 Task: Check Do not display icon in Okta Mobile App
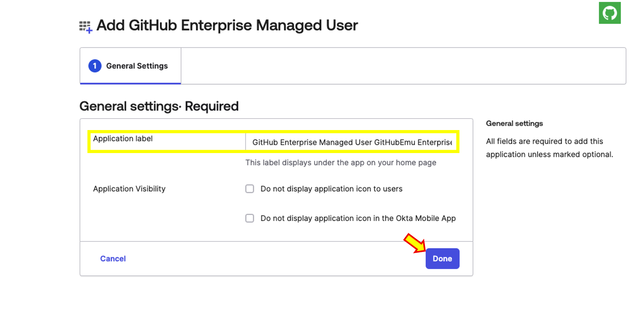tap(250, 218)
